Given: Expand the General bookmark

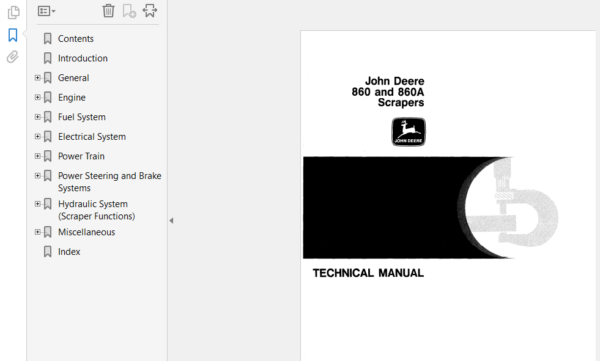Looking at the screenshot, I should [x=38, y=78].
